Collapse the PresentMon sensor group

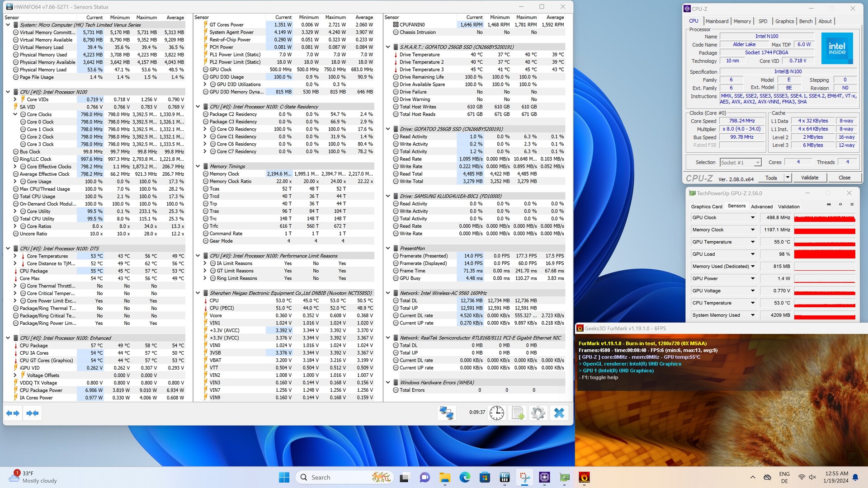[x=388, y=248]
